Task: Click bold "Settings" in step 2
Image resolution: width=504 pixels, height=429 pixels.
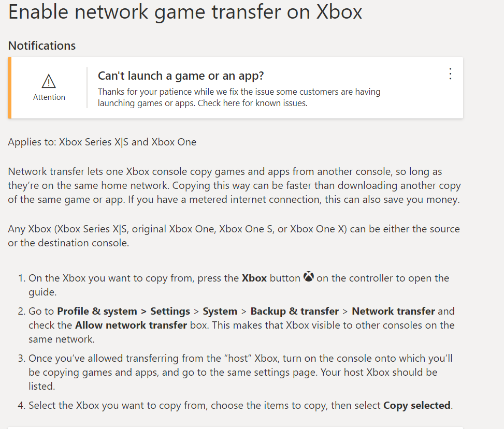Action: pos(170,311)
